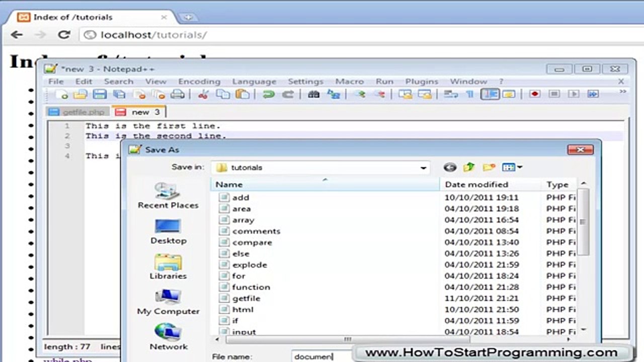Click the Zoom Out toolbar icon

click(379, 94)
